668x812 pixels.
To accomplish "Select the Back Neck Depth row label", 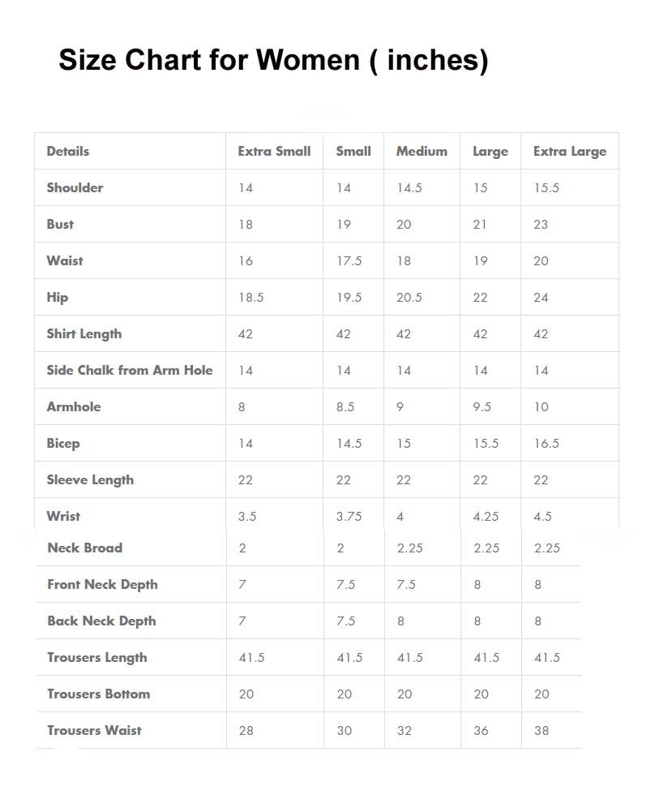I will click(101, 621).
